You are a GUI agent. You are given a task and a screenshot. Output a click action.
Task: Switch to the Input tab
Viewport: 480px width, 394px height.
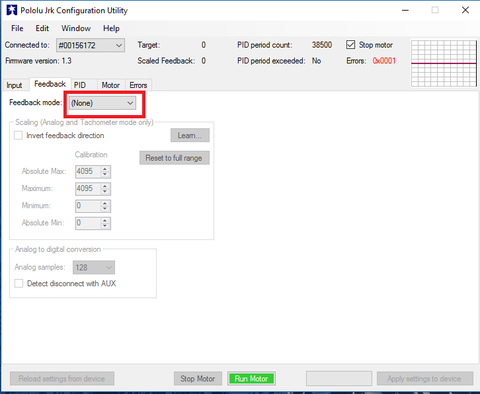(x=14, y=85)
